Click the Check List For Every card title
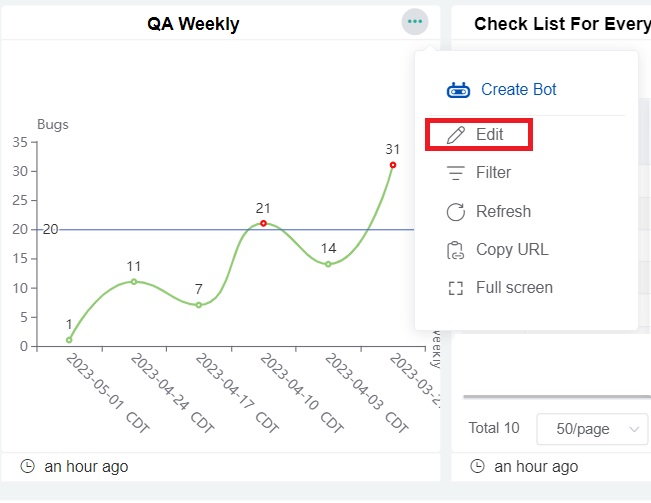 (562, 24)
